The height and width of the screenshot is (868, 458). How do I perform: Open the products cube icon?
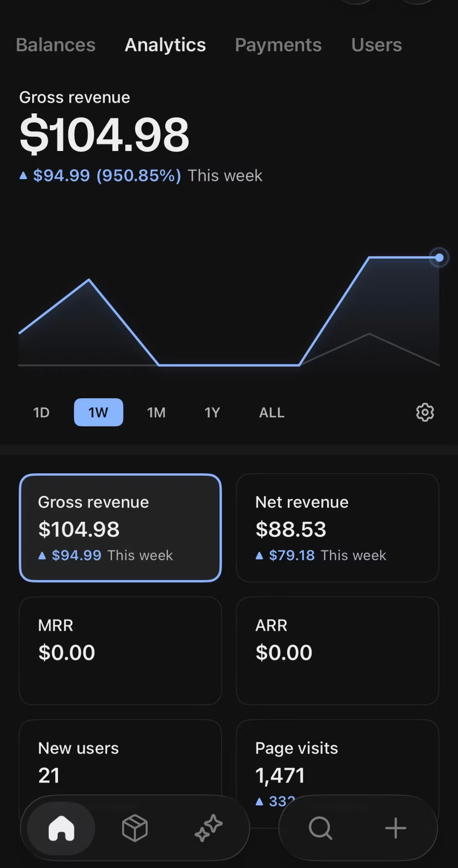[135, 828]
